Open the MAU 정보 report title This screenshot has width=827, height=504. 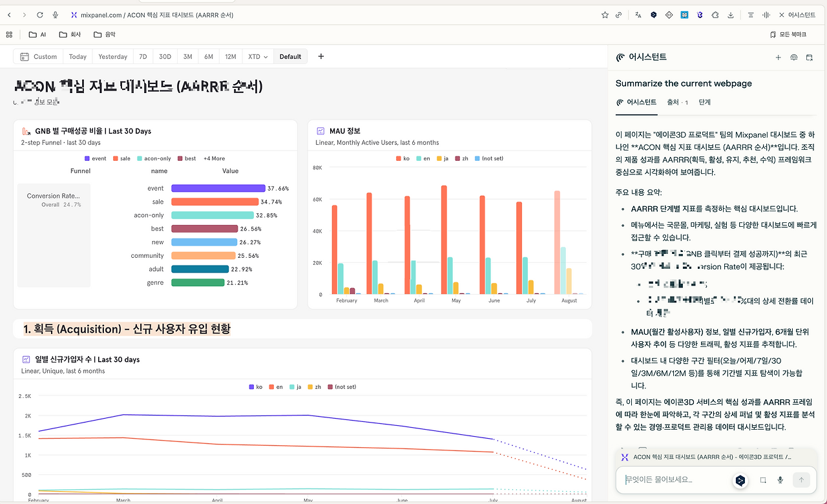[x=344, y=131]
